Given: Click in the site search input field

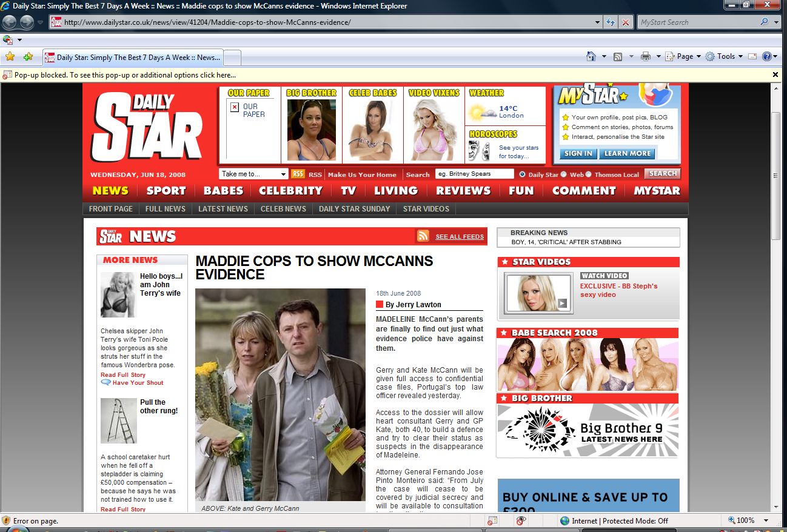Looking at the screenshot, I should [x=474, y=174].
